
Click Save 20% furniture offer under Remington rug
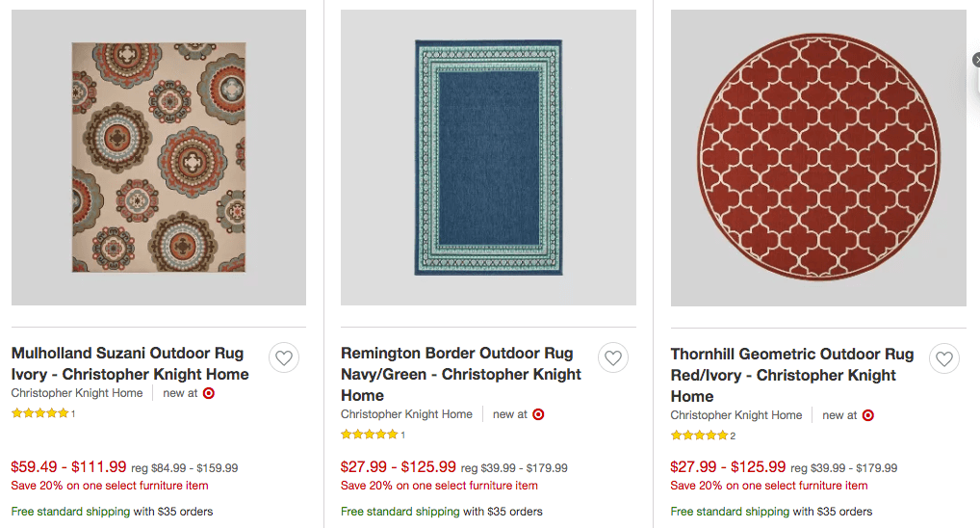coord(439,486)
